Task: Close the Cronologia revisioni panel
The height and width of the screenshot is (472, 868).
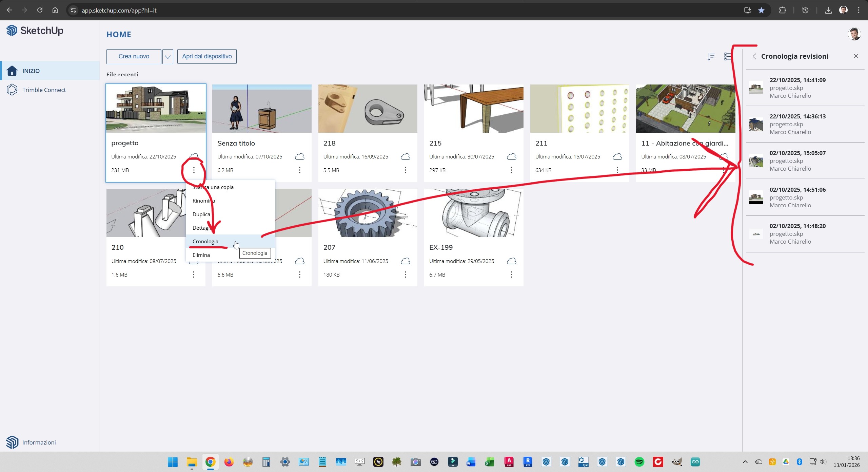Action: pyautogui.click(x=856, y=56)
